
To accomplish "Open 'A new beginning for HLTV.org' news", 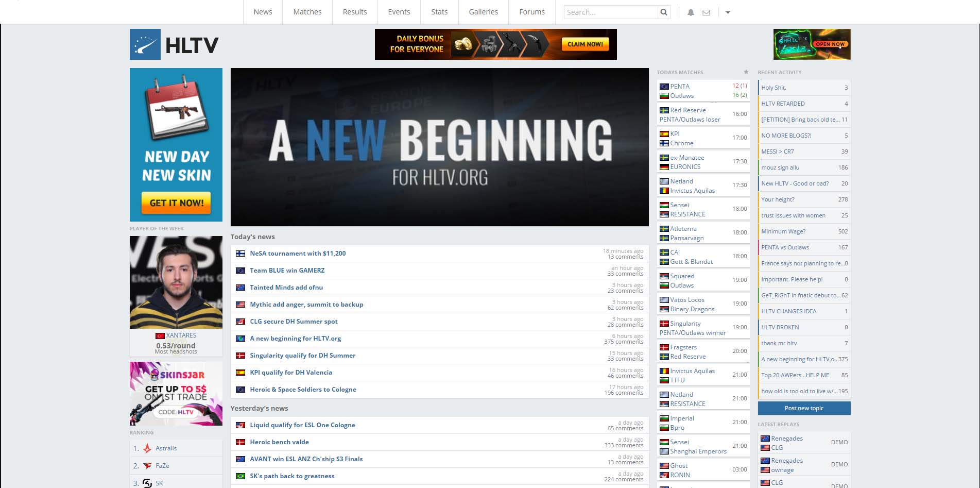I will (295, 339).
